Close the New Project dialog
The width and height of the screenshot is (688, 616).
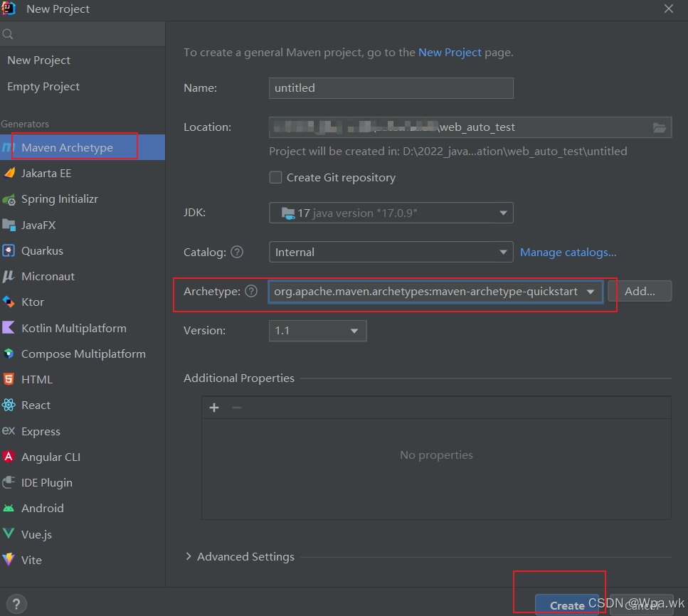(668, 9)
